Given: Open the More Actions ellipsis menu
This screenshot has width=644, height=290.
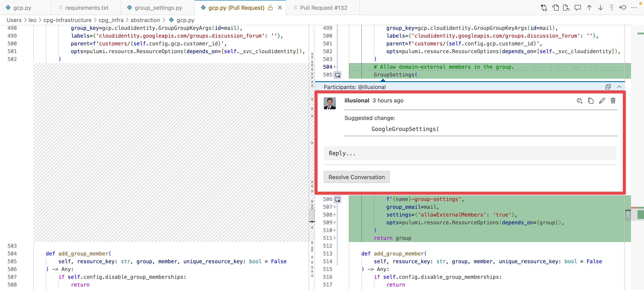Looking at the screenshot, I should [634, 8].
